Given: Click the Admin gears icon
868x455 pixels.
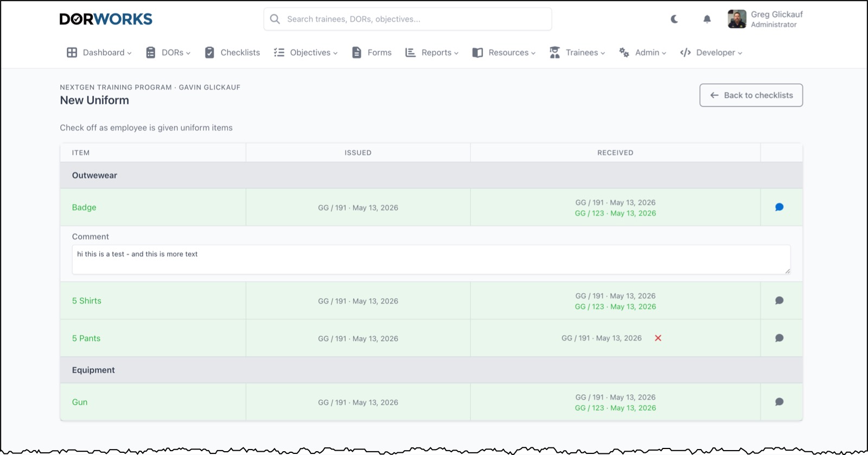Looking at the screenshot, I should [624, 53].
